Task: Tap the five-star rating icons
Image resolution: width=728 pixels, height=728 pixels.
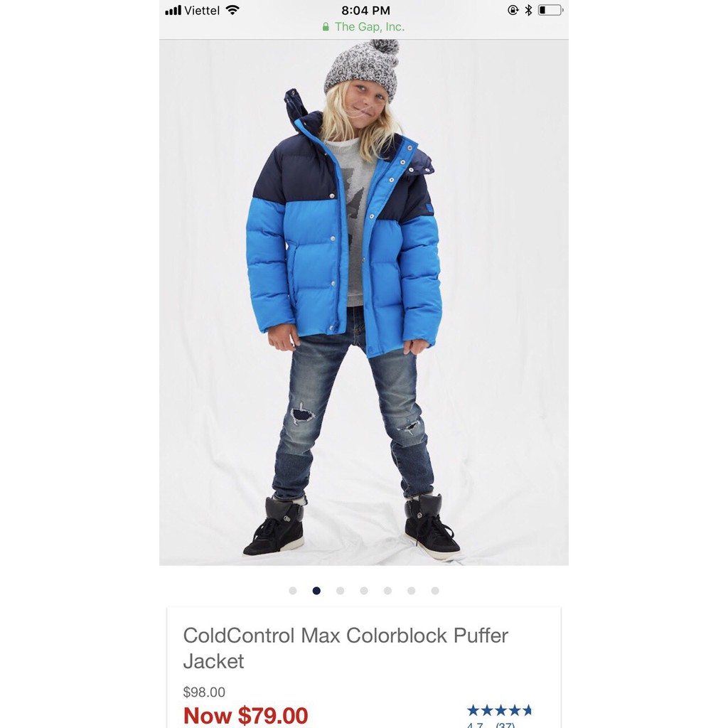Action: tap(499, 710)
